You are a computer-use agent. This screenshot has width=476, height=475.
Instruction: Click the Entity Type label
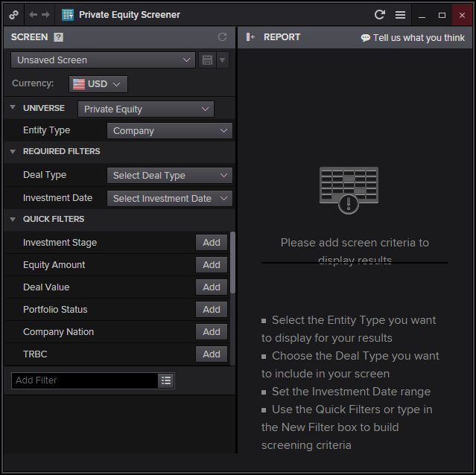(x=46, y=130)
